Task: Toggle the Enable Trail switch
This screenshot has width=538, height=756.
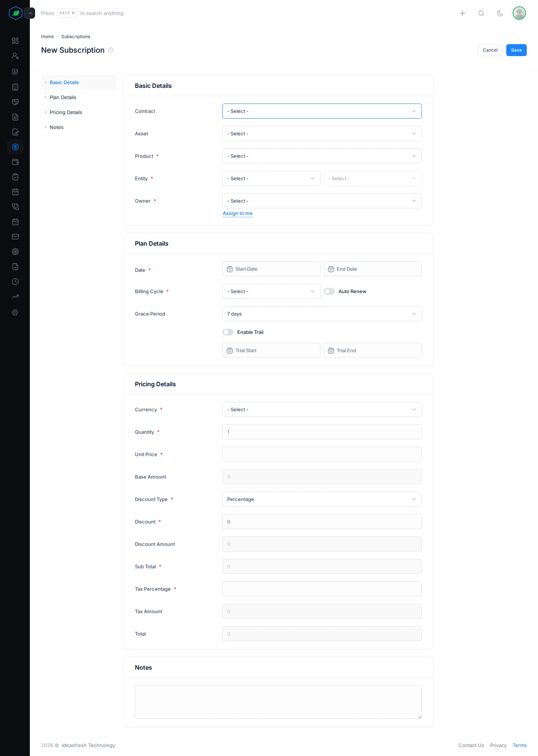Action: coord(228,332)
